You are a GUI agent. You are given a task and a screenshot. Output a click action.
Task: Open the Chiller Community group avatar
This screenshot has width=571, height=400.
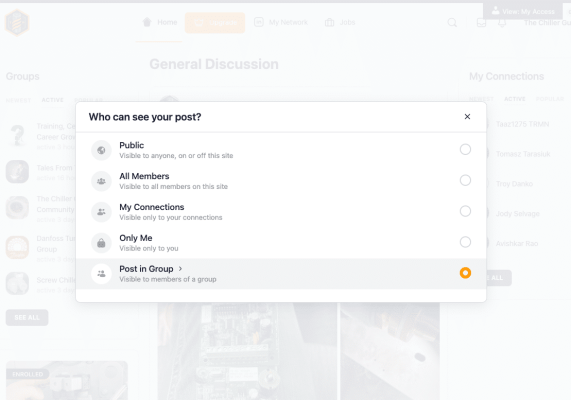pos(17,208)
